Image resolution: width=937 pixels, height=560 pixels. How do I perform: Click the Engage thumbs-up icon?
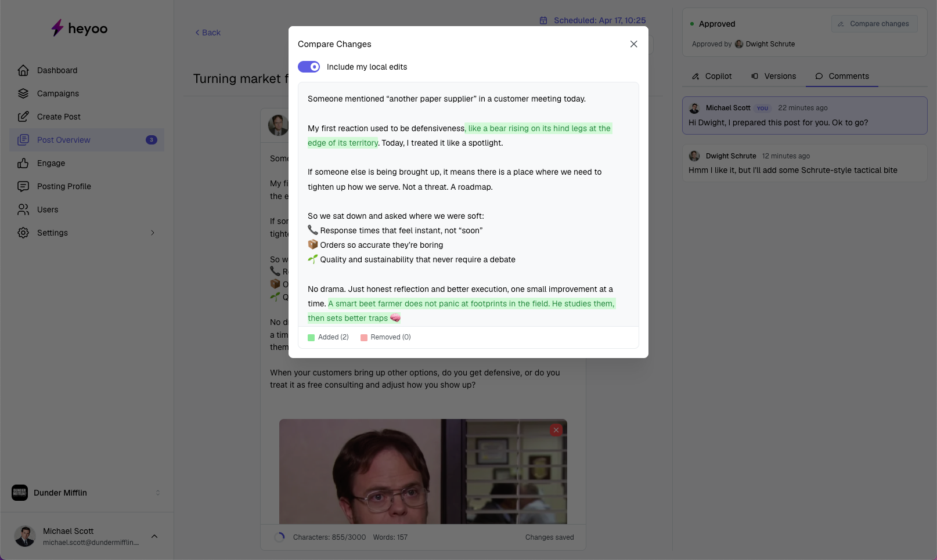[23, 163]
